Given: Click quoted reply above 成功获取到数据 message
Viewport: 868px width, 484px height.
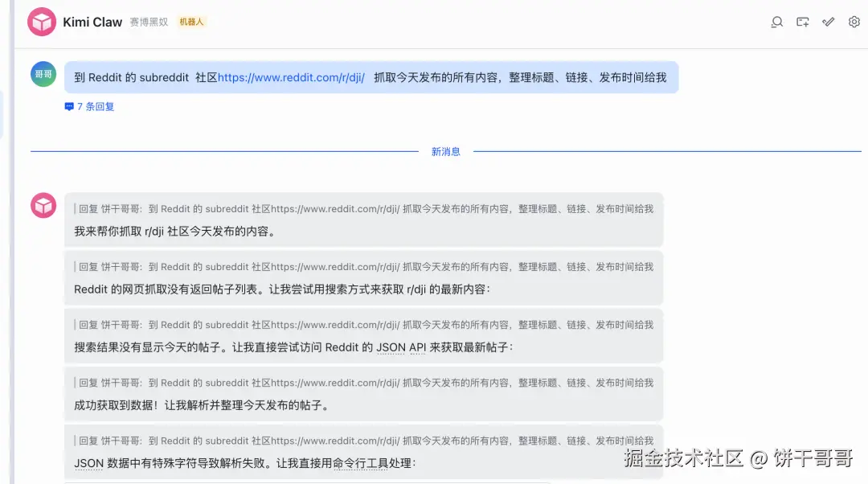Looking at the screenshot, I should click(366, 383).
